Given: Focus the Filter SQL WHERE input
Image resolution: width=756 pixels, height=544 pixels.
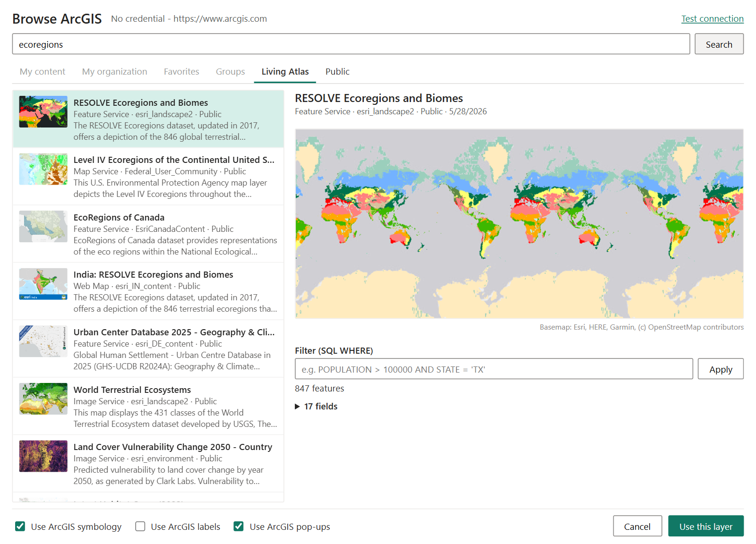Looking at the screenshot, I should 494,369.
